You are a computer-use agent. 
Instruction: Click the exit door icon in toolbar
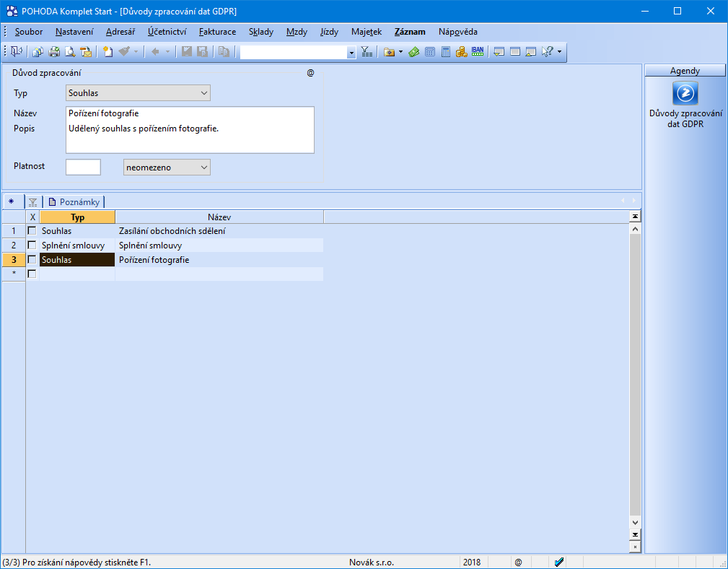click(16, 52)
